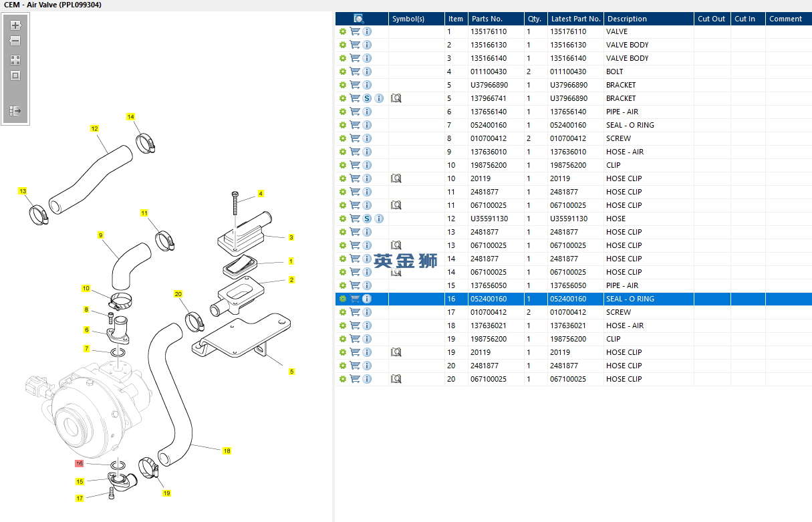Open symbol book icon for item 19 part 20119
The image size is (812, 522).
[396, 352]
